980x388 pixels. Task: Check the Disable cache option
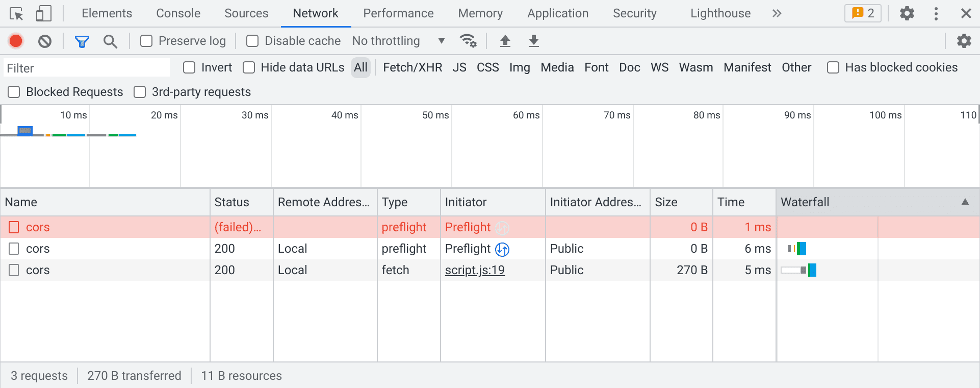(x=252, y=41)
